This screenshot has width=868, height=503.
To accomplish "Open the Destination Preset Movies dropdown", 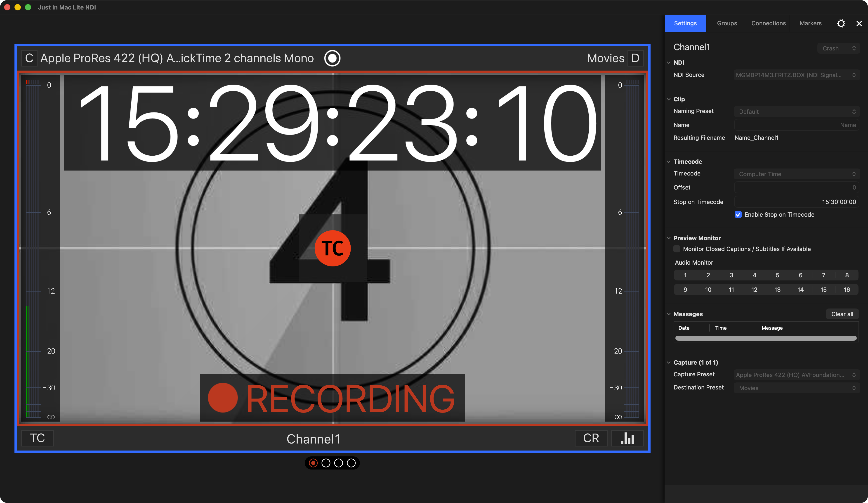I will 796,388.
